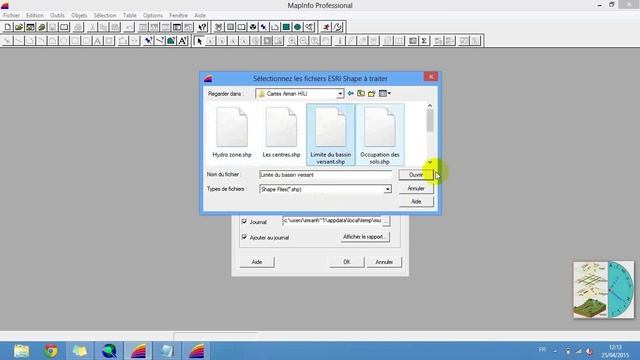Click the region style green polygon icon
Screen dimensions: 640x360
point(171,41)
